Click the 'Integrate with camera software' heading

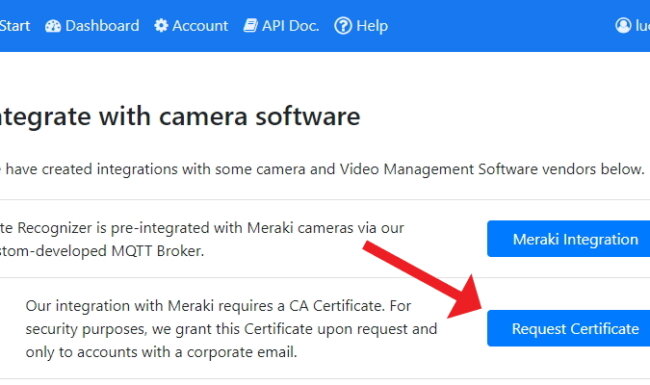click(x=180, y=116)
